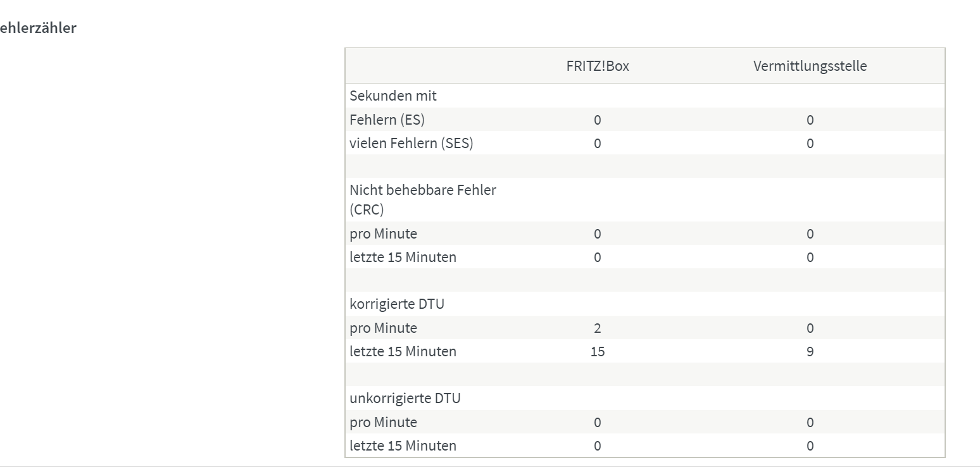The height and width of the screenshot is (467, 980).
Task: Click Vermittlungsstelle value for vielen Fehlern (SES)
Action: [810, 144]
